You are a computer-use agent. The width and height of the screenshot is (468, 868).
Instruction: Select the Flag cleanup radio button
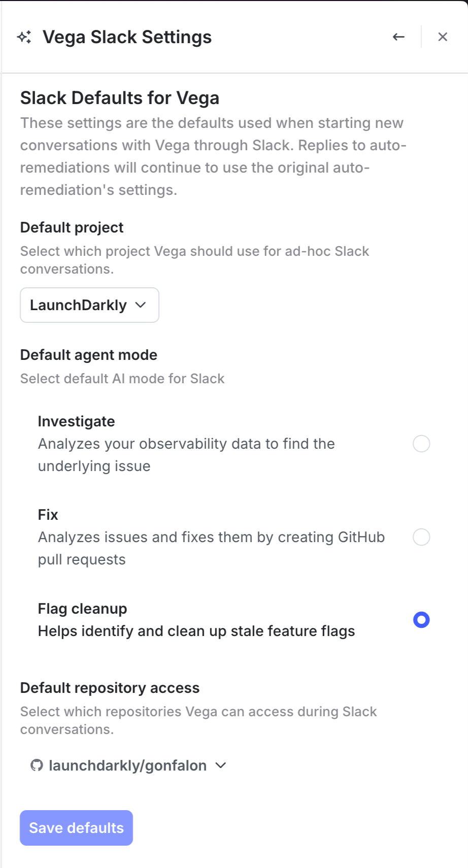click(420, 620)
